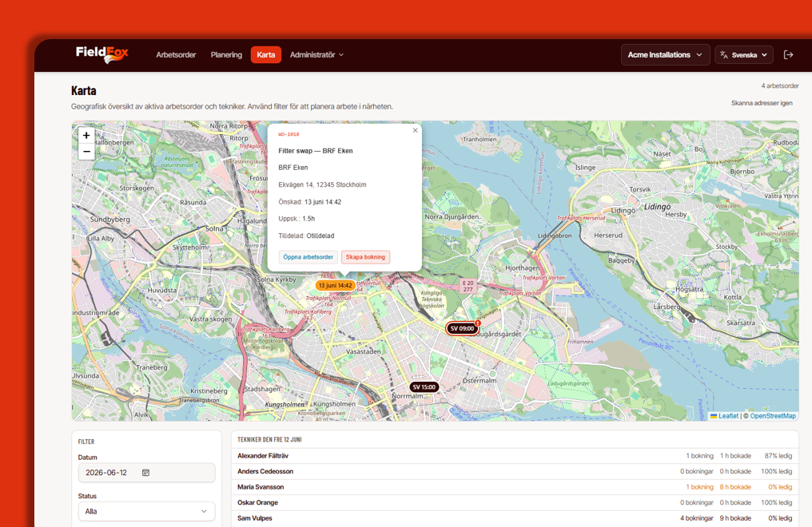Click the Datum field 2026-06-12

click(x=146, y=473)
